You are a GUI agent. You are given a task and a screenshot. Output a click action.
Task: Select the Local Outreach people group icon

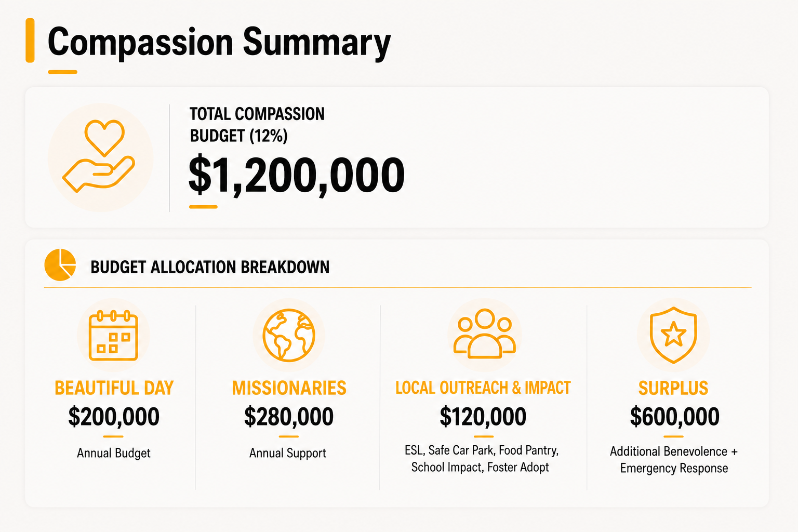pyautogui.click(x=484, y=334)
